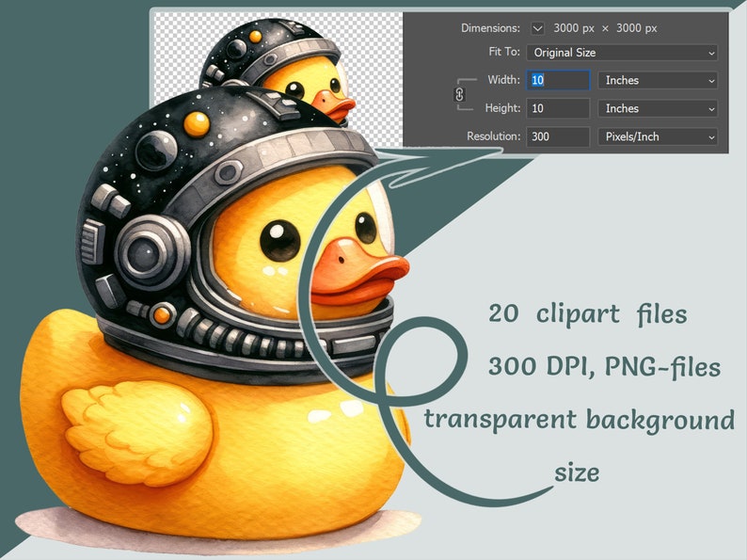Click the 'transparent background' text
The image size is (747, 560).
(580, 420)
